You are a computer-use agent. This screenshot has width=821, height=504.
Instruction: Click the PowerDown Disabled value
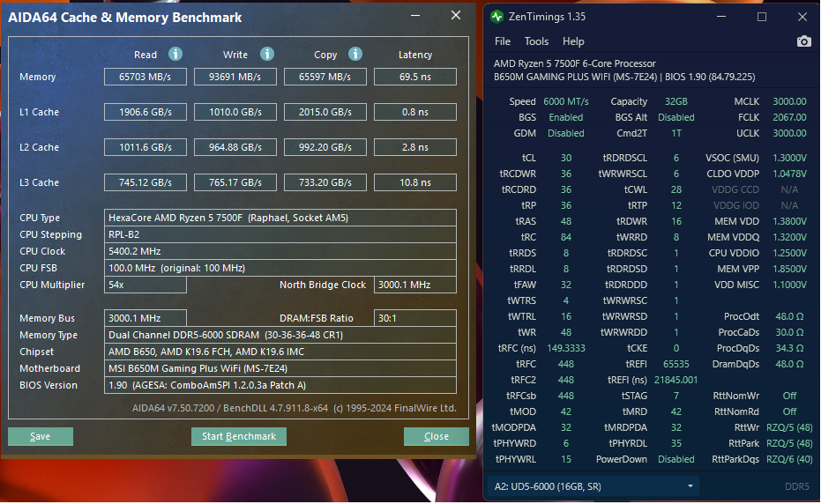point(676,459)
